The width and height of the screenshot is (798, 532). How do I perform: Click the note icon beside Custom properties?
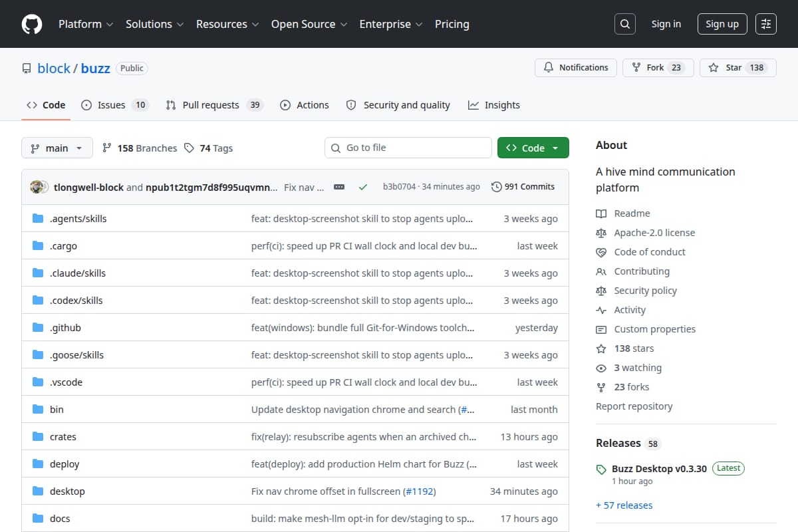coord(601,329)
